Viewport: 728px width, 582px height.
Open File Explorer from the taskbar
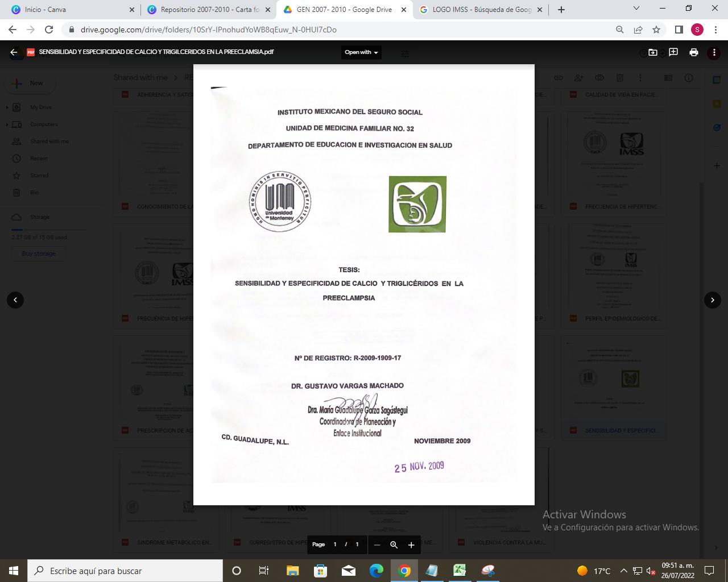[292, 571]
